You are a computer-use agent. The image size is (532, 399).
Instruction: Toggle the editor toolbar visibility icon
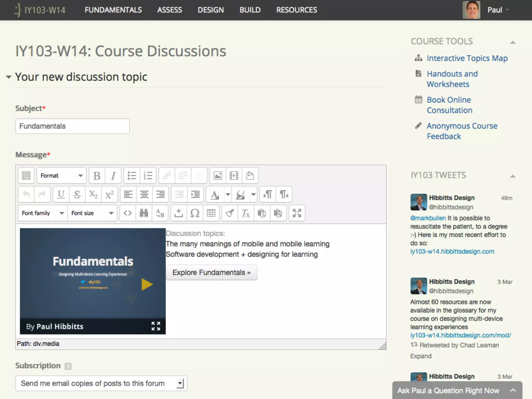(26, 176)
